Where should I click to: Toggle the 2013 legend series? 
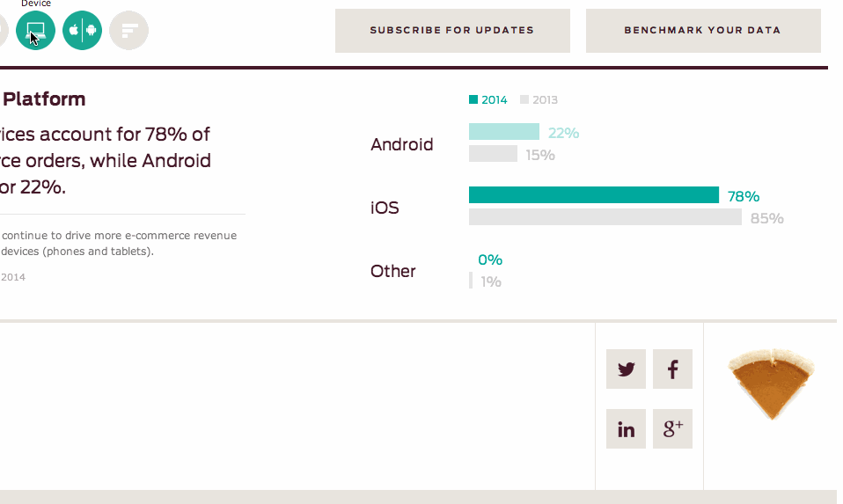(x=539, y=100)
